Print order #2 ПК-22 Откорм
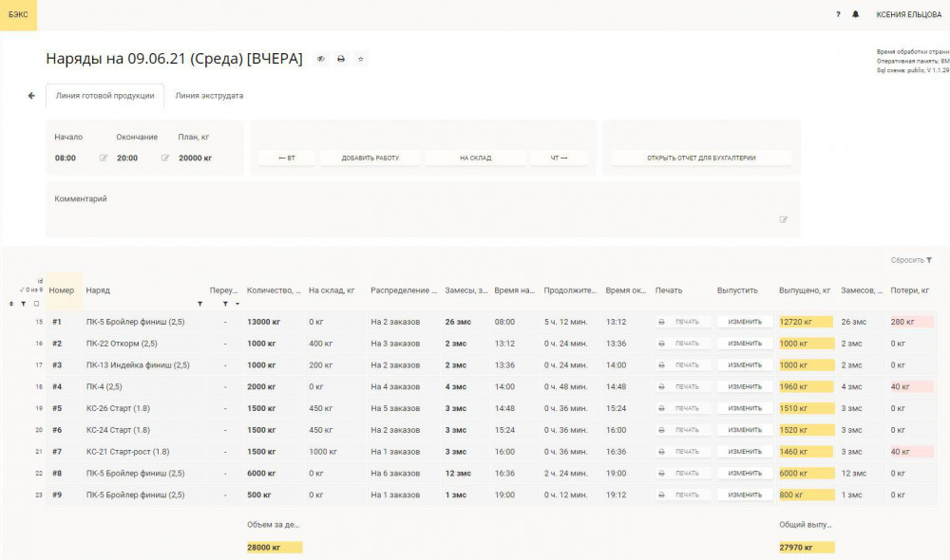This screenshot has height=560, width=950. (682, 344)
